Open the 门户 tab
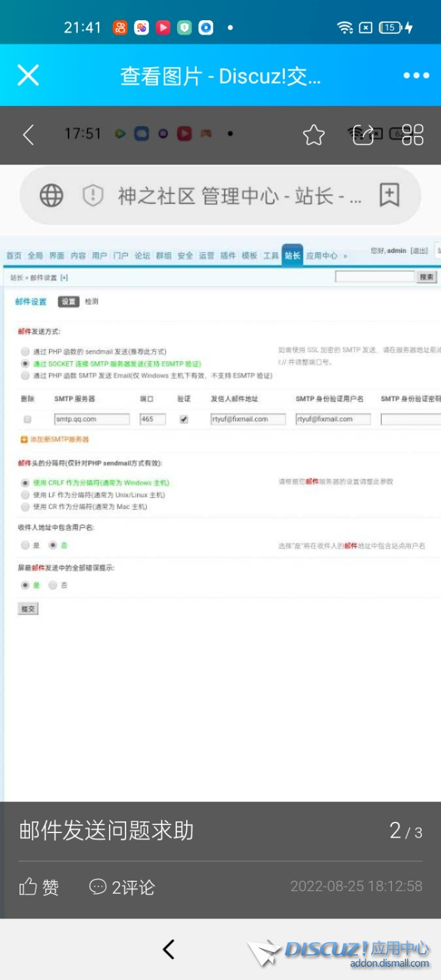 [121, 255]
